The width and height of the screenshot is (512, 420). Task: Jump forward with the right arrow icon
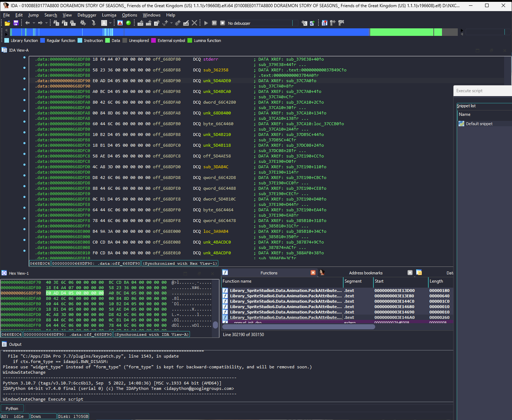coord(40,23)
